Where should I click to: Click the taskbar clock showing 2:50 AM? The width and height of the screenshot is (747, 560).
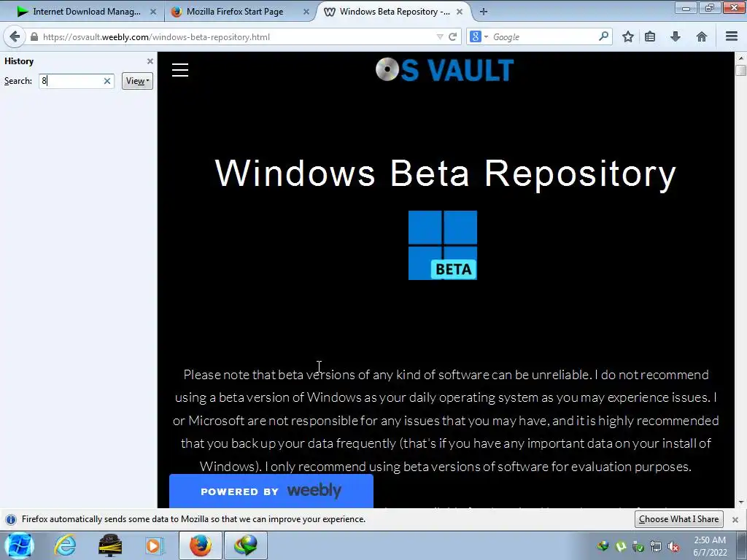[710, 546]
